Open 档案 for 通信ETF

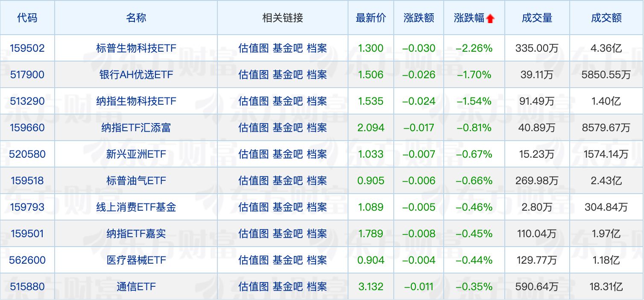pos(317,287)
